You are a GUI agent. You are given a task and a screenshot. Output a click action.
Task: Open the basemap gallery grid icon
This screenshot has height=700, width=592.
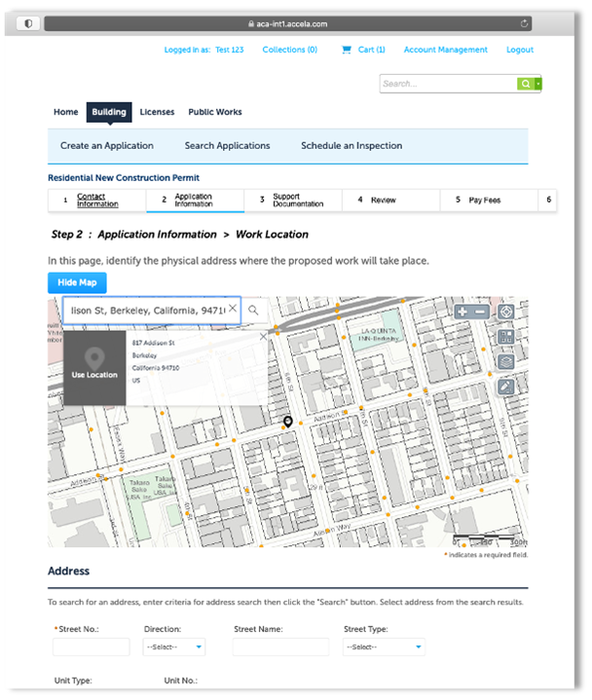[x=505, y=337]
